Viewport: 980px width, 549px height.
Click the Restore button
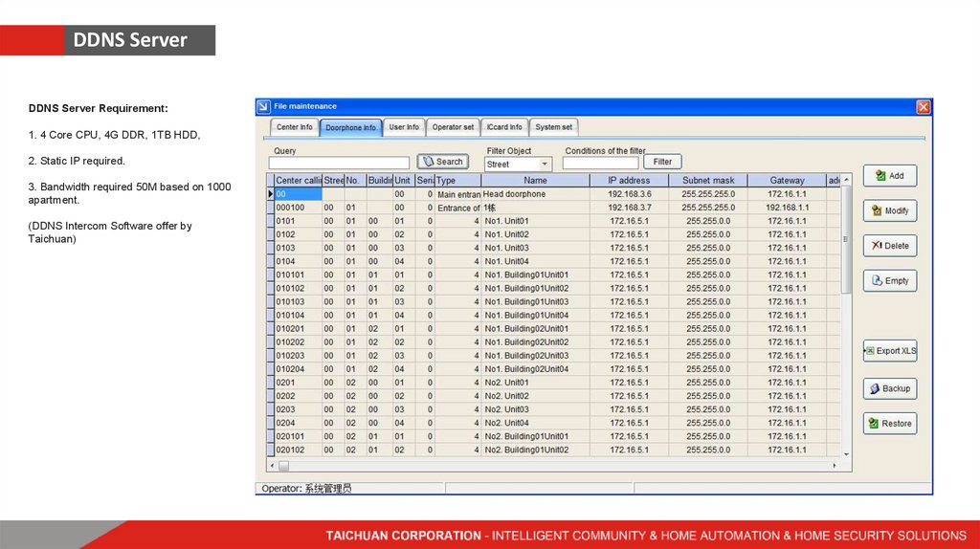point(890,424)
